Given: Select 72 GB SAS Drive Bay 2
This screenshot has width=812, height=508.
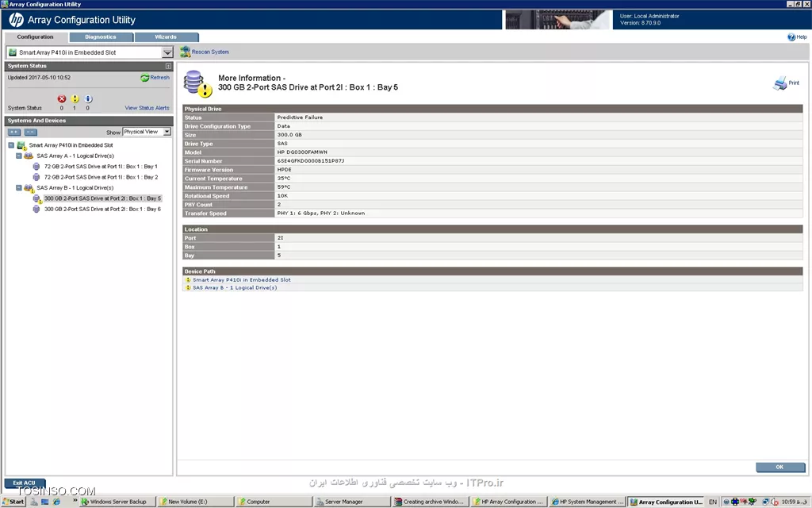Looking at the screenshot, I should tap(101, 177).
